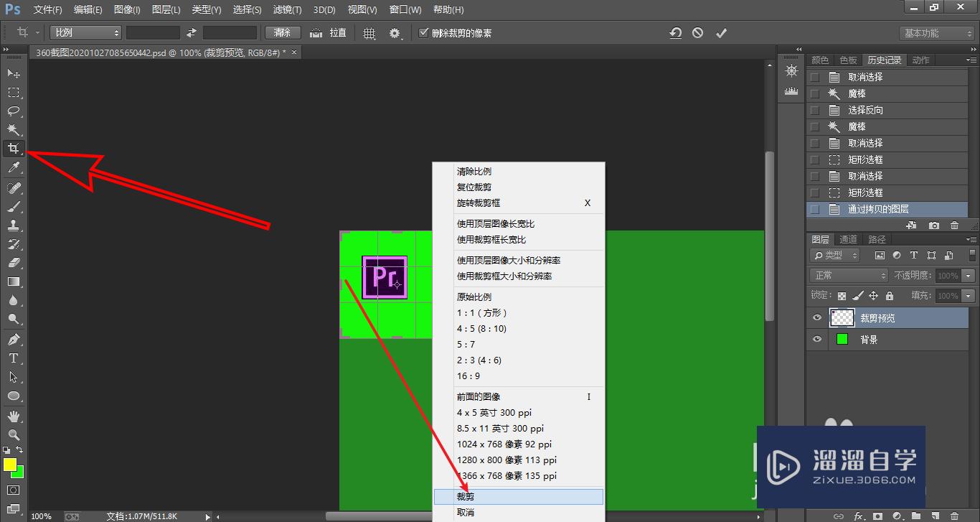Screen dimensions: 980x522
Task: Toggle lock transparent pixels
Action: [x=842, y=296]
